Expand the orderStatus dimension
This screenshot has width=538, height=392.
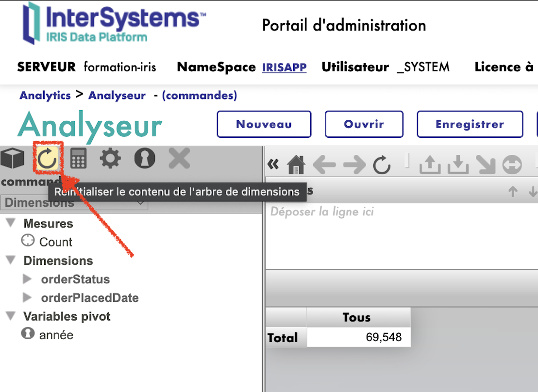click(x=28, y=279)
